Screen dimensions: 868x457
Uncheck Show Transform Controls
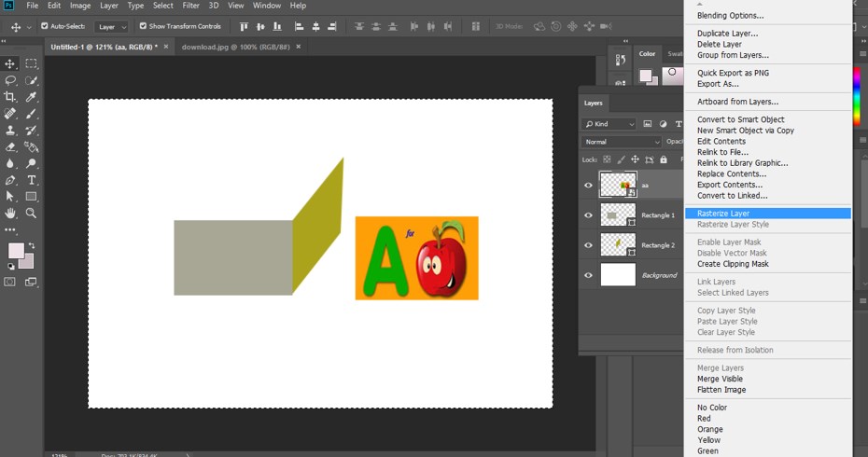point(143,26)
